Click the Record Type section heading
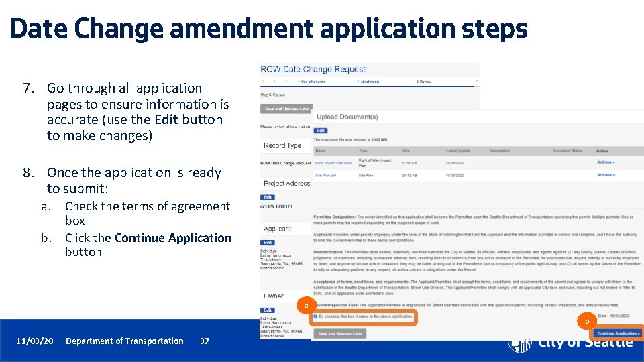The image size is (644, 362). pos(282,145)
